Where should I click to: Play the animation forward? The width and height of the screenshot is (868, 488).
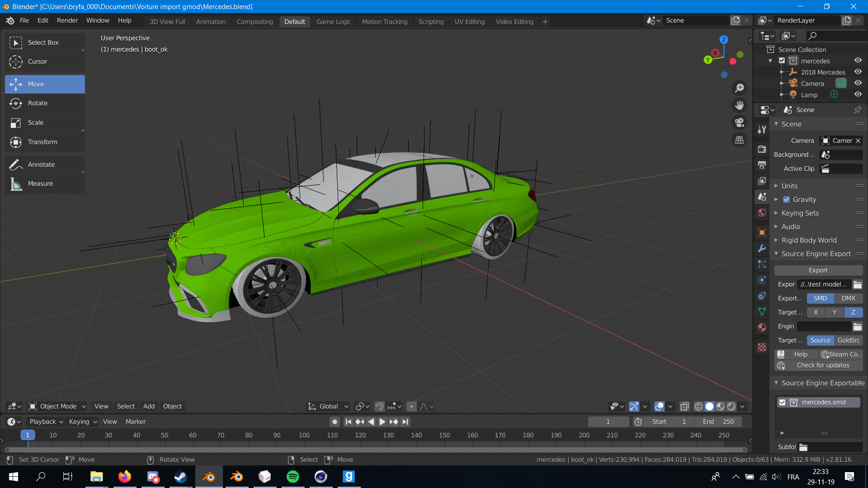tap(382, 422)
